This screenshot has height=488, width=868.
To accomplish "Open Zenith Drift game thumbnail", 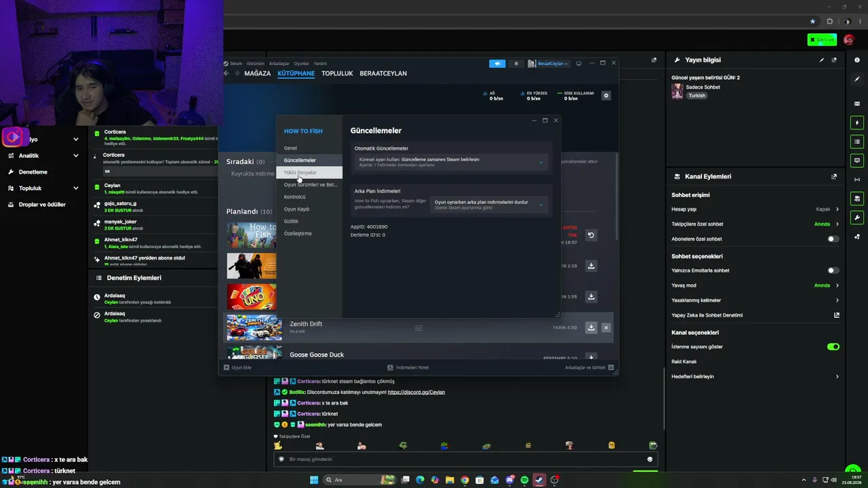I will 254,327.
